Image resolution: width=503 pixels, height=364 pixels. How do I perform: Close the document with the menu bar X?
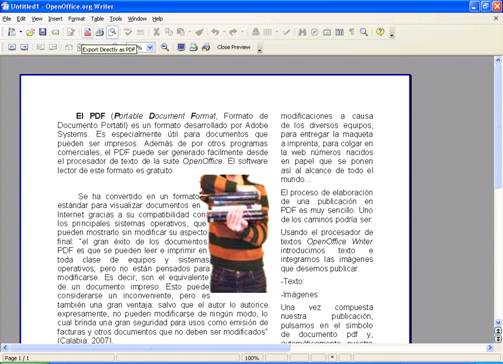tap(496, 19)
